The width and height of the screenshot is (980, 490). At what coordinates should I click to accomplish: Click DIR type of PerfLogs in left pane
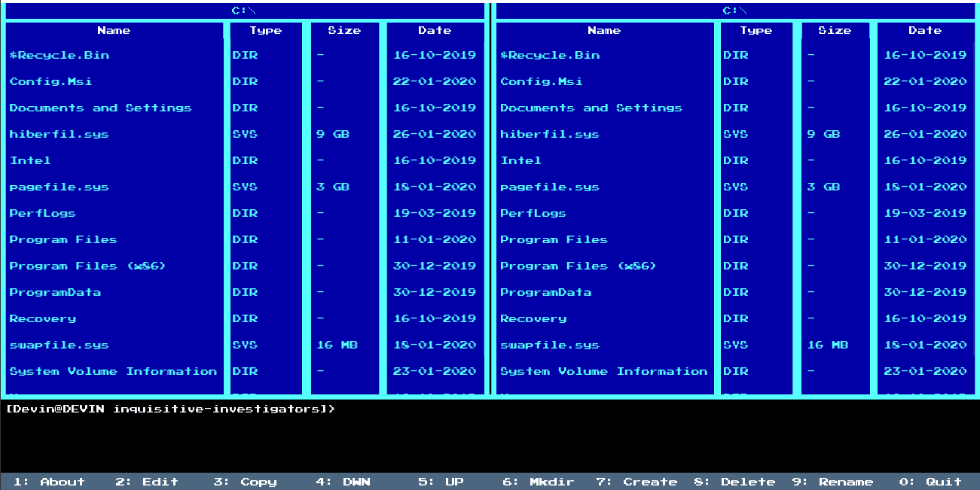[x=245, y=213]
